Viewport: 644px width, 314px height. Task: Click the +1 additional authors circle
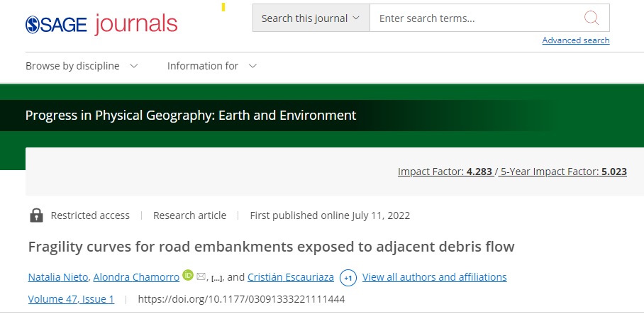tap(348, 278)
